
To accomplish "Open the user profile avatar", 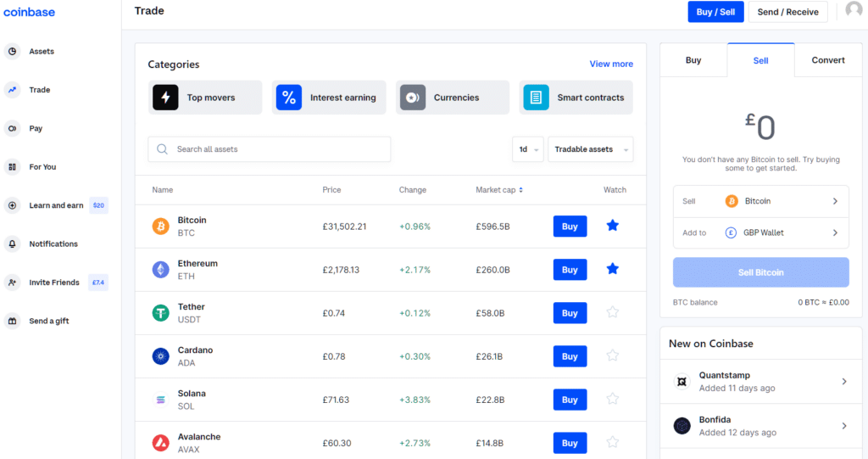I will coord(854,10).
